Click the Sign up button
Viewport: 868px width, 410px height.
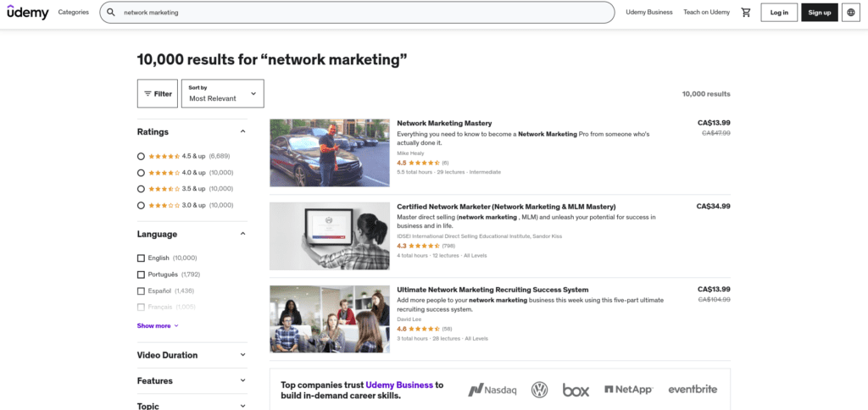[x=820, y=12]
